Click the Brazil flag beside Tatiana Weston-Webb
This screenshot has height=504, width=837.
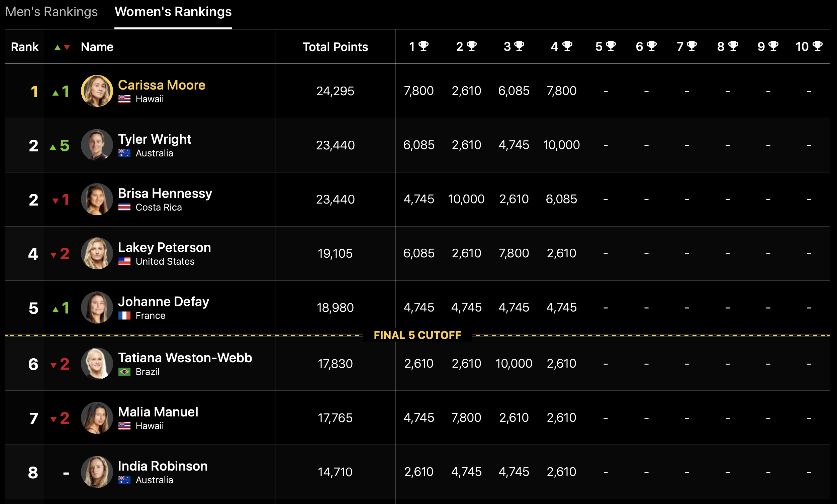(x=124, y=372)
